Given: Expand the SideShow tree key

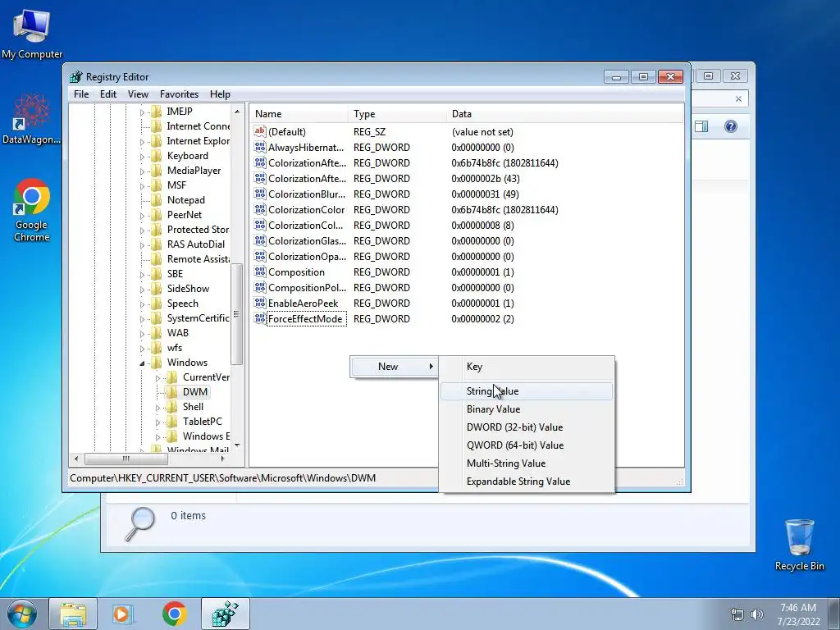Looking at the screenshot, I should tap(142, 290).
